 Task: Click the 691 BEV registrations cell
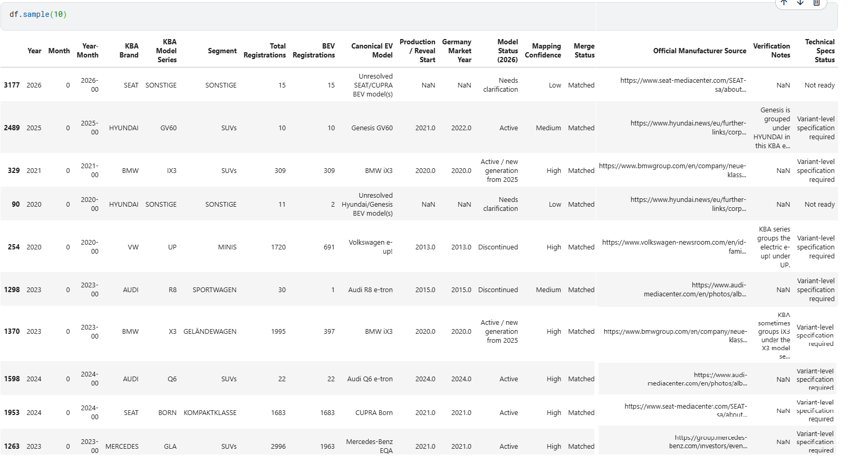(x=329, y=247)
